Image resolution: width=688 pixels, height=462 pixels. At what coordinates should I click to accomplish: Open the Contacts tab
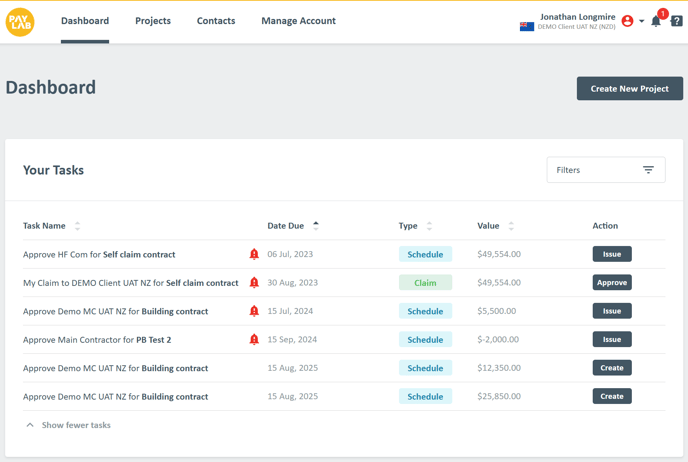pyautogui.click(x=216, y=21)
